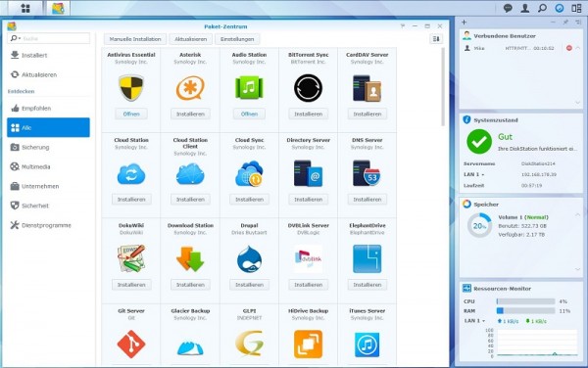This screenshot has height=368, width=588.
Task: Select the Dienstprogramme category
Action: 48,225
